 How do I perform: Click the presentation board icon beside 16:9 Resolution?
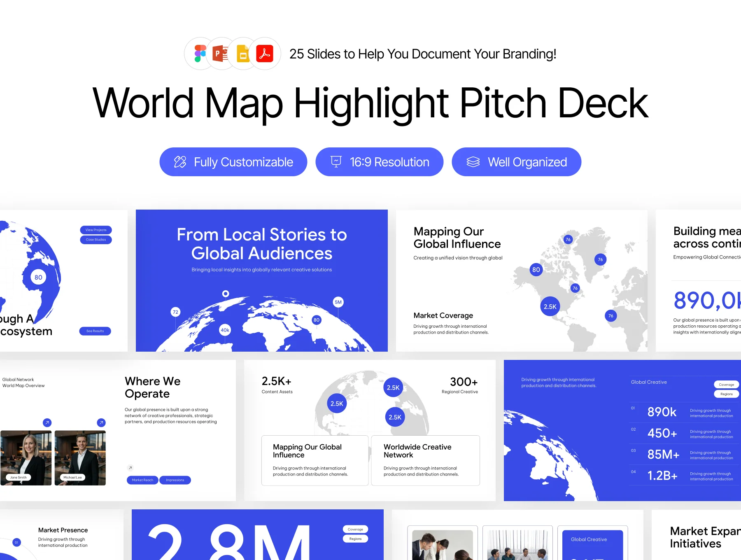[336, 162]
